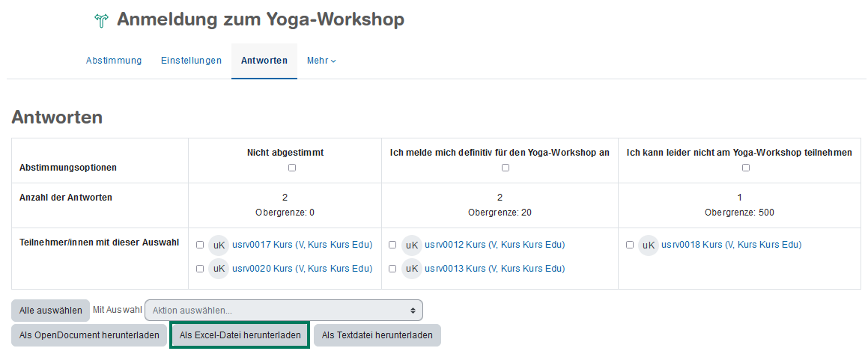Click 'Als OpenDocument herunterladen' button

tap(89, 335)
